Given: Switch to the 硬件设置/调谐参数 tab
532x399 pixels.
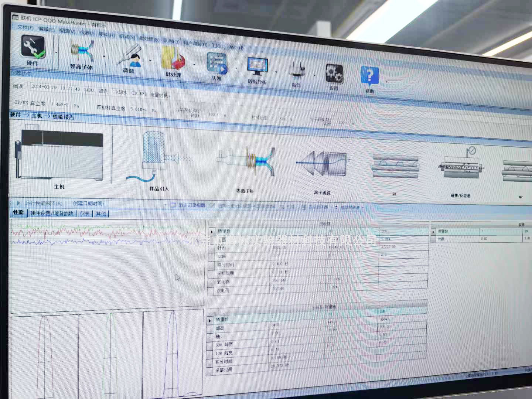Looking at the screenshot, I should click(52, 214).
